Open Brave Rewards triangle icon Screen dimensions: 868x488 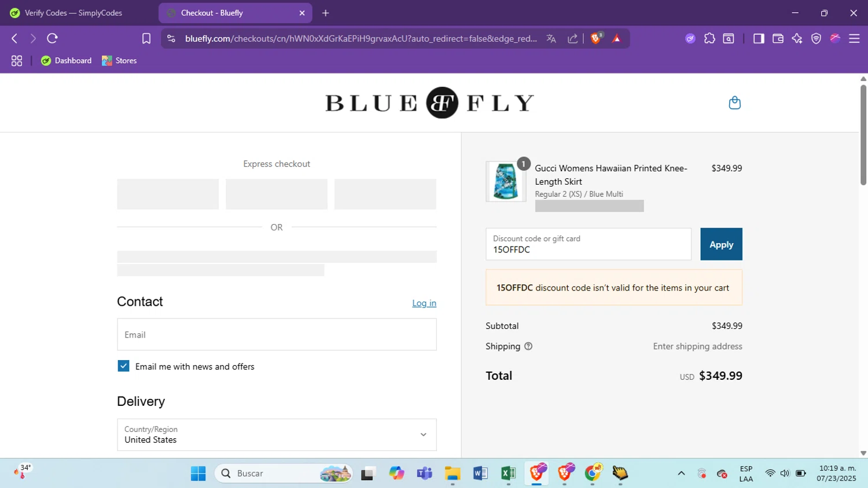coord(616,39)
